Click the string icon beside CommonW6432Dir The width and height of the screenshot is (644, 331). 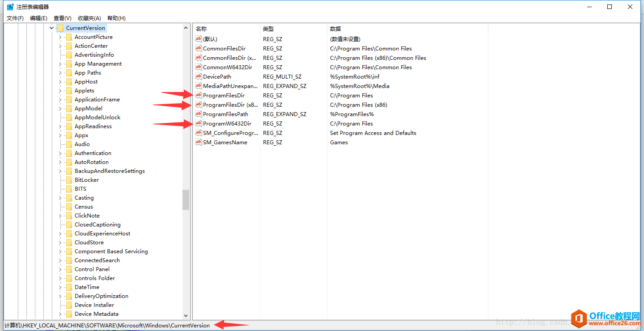(199, 67)
